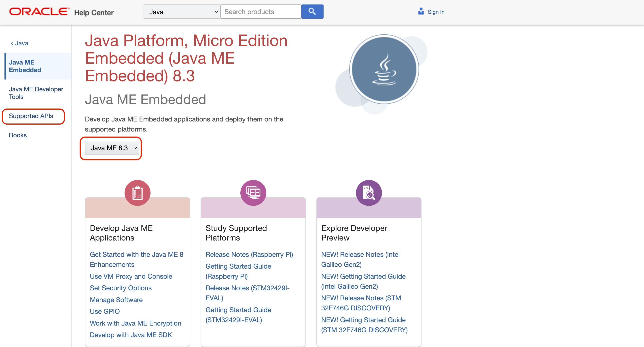The height and width of the screenshot is (347, 644).
Task: Click the Sign In user icon
Action: [x=421, y=11]
